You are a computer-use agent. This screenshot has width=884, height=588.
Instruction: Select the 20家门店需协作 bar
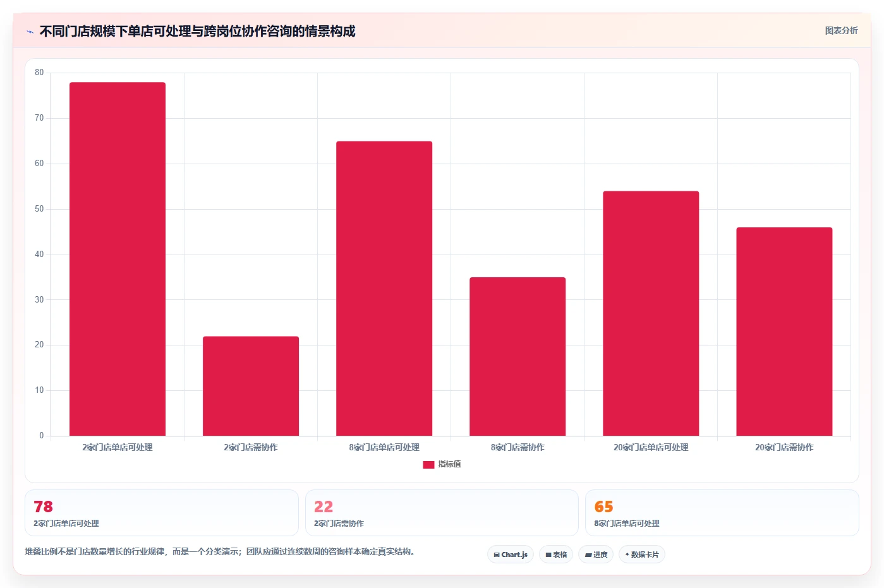784,332
